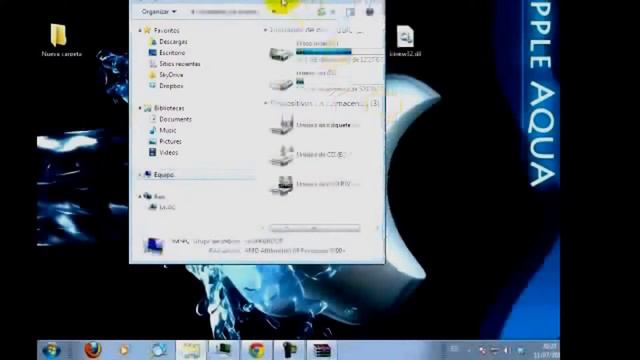This screenshot has width=640, height=360.
Task: Select Equipo in the navigation pane
Action: click(x=164, y=175)
